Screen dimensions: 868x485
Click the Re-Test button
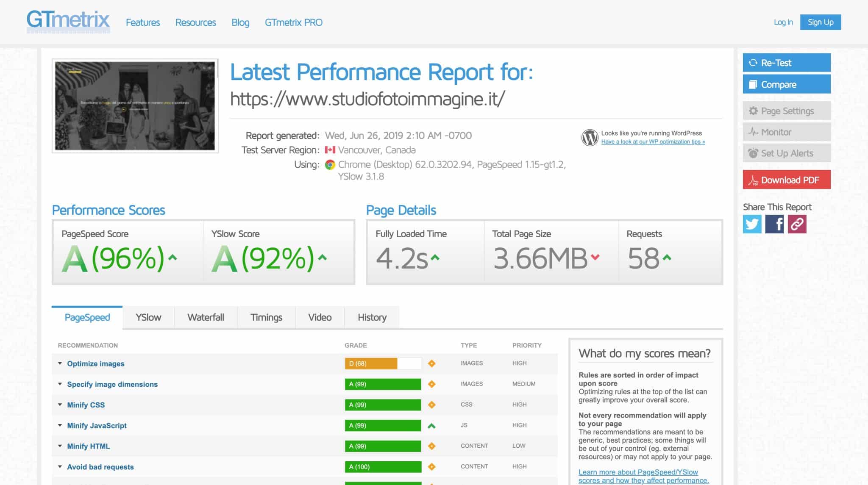pyautogui.click(x=787, y=63)
